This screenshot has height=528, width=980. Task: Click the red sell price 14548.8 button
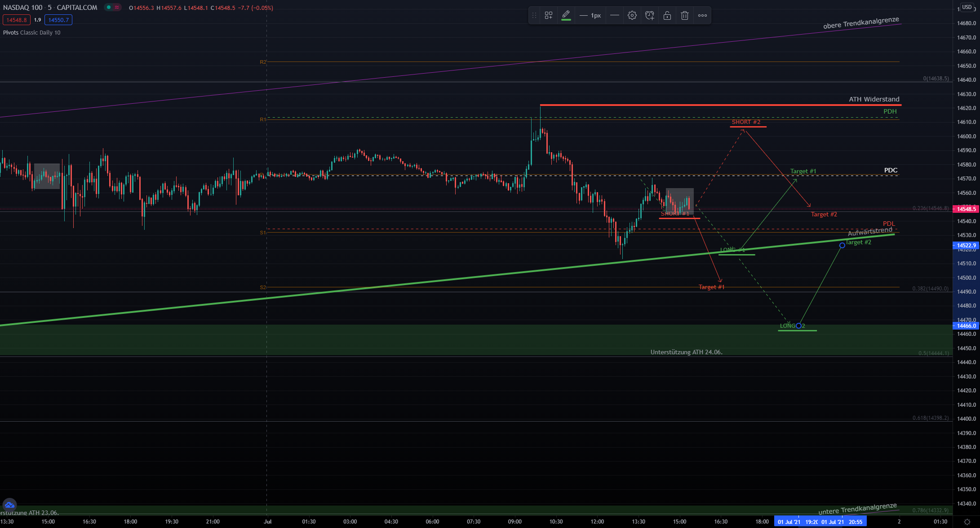click(17, 20)
